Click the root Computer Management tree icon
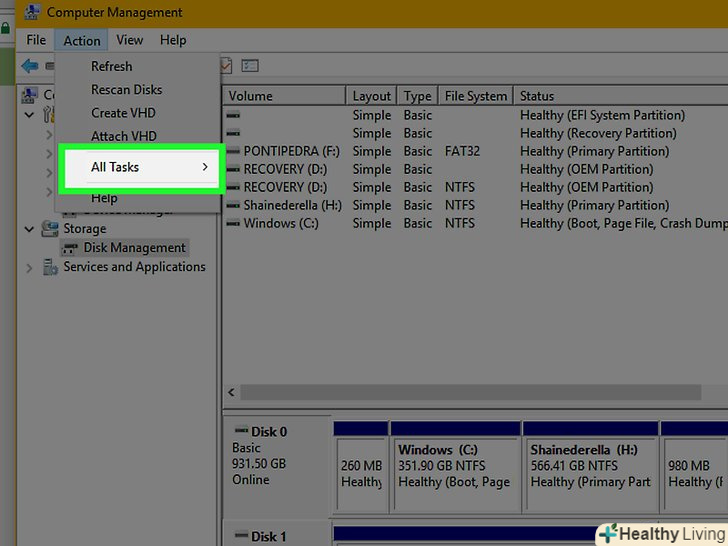Screen dimensions: 728x546 [30, 95]
